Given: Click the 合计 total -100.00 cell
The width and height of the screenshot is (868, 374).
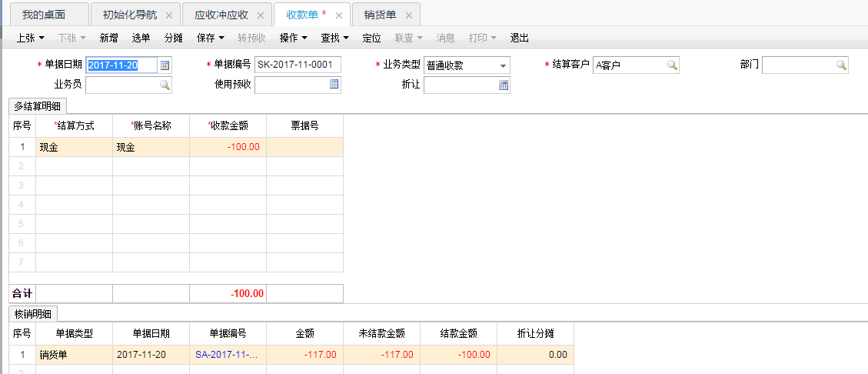Looking at the screenshot, I should pyautogui.click(x=228, y=294).
